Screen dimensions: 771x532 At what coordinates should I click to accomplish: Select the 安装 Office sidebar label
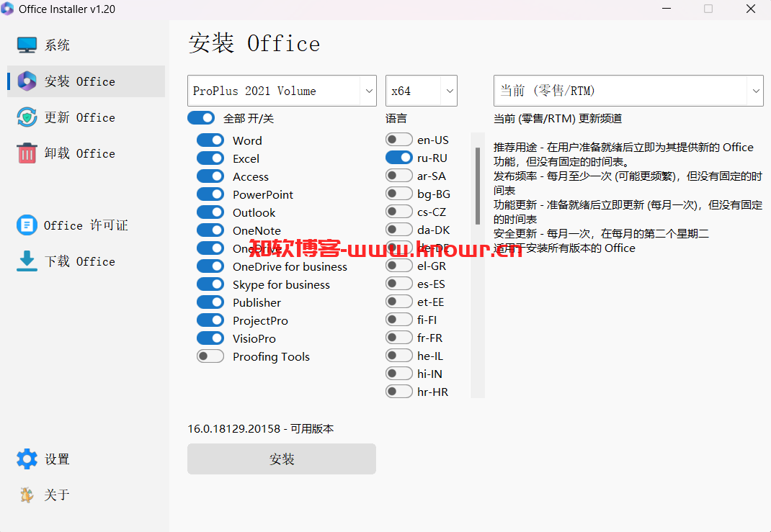(80, 81)
